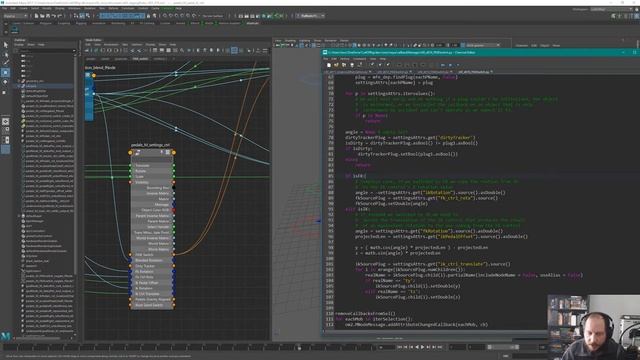The image size is (640, 360).
Task: Open the No Live Surface field
Action: (x=213, y=16)
